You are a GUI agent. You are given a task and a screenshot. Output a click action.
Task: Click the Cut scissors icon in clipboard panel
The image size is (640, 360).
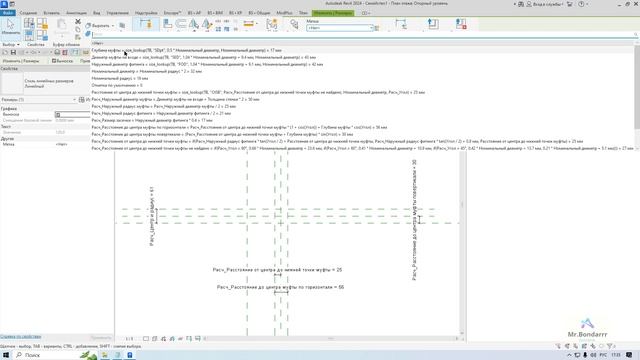click(x=78, y=22)
